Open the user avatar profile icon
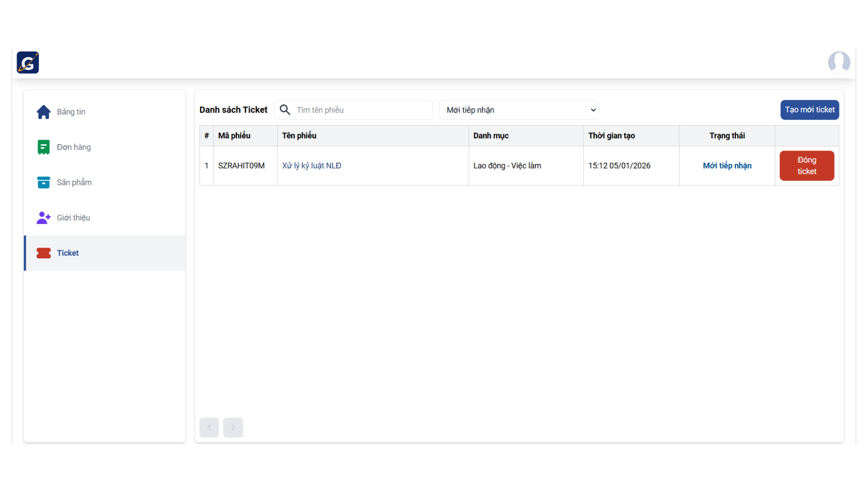This screenshot has width=868, height=488. click(839, 62)
